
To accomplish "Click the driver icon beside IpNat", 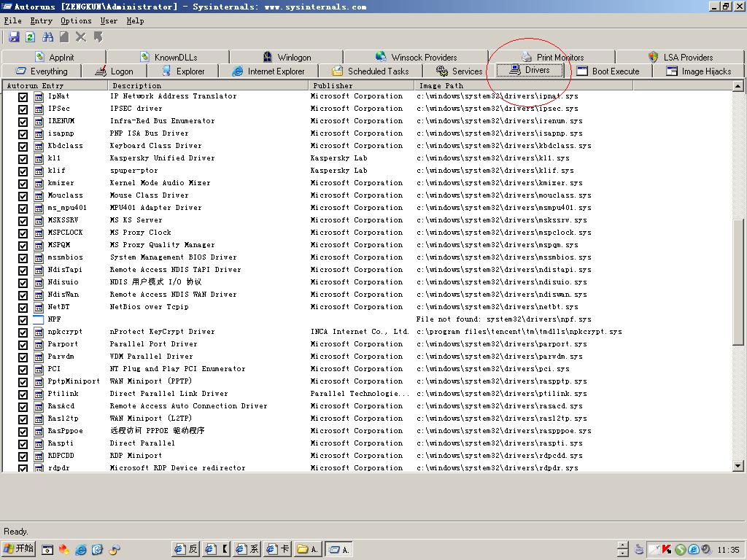I will click(x=39, y=97).
